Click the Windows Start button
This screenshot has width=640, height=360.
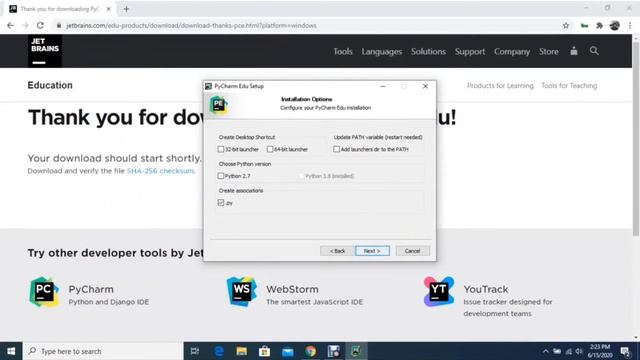click(11, 351)
